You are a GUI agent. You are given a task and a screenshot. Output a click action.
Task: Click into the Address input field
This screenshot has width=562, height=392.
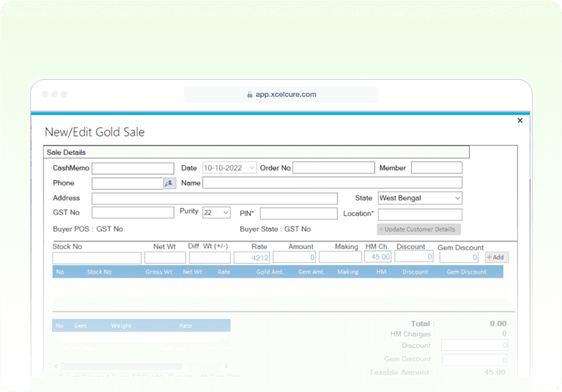(215, 198)
